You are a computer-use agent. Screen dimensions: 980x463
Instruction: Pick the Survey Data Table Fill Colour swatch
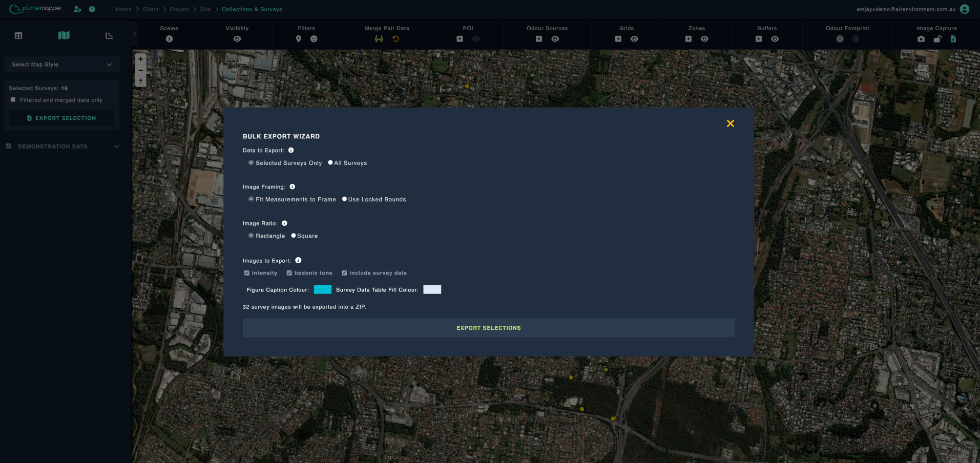[x=432, y=289]
